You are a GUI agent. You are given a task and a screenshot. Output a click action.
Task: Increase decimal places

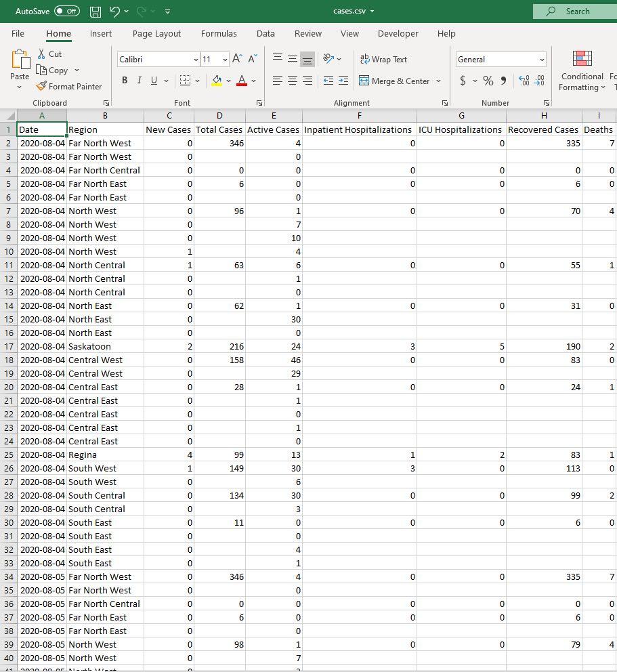point(524,81)
